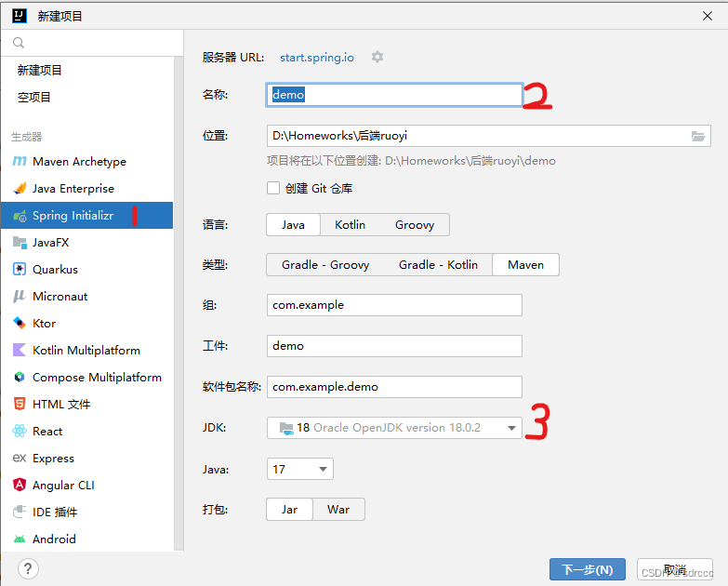Select Jar packaging
Screen dimensions: 728x586
pyautogui.click(x=289, y=510)
